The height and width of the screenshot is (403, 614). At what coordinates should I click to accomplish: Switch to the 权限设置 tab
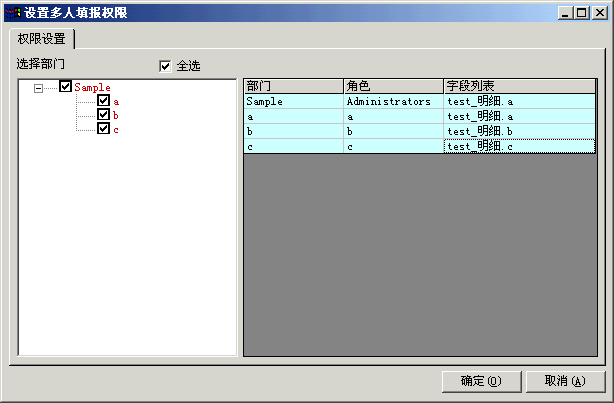pos(42,39)
